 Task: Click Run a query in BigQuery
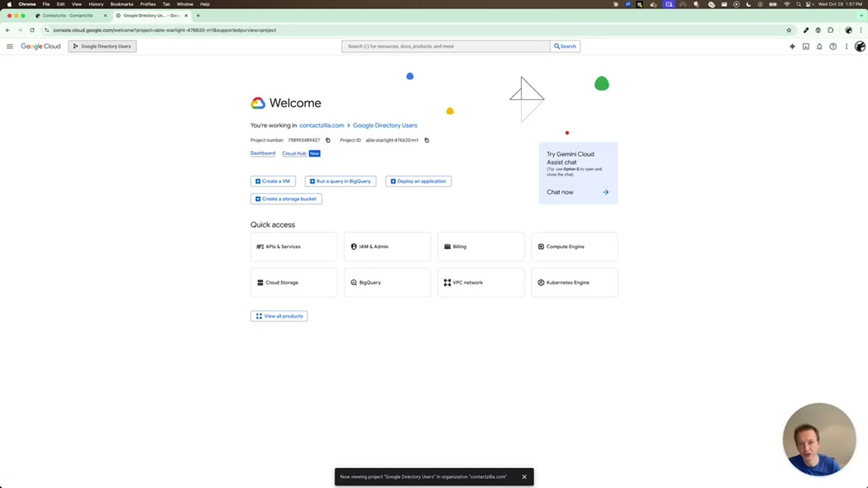click(340, 181)
